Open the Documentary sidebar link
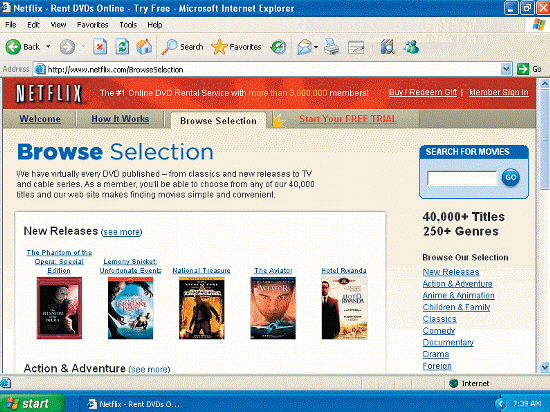 [x=448, y=343]
